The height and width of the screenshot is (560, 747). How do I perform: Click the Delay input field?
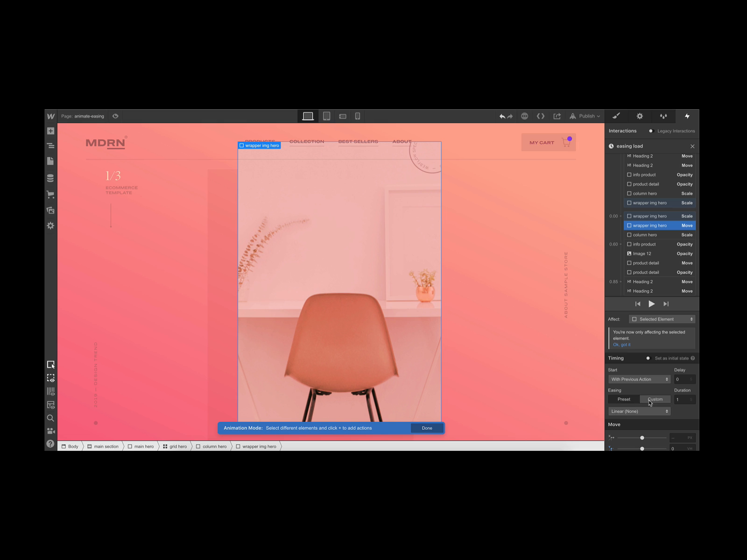pos(685,379)
